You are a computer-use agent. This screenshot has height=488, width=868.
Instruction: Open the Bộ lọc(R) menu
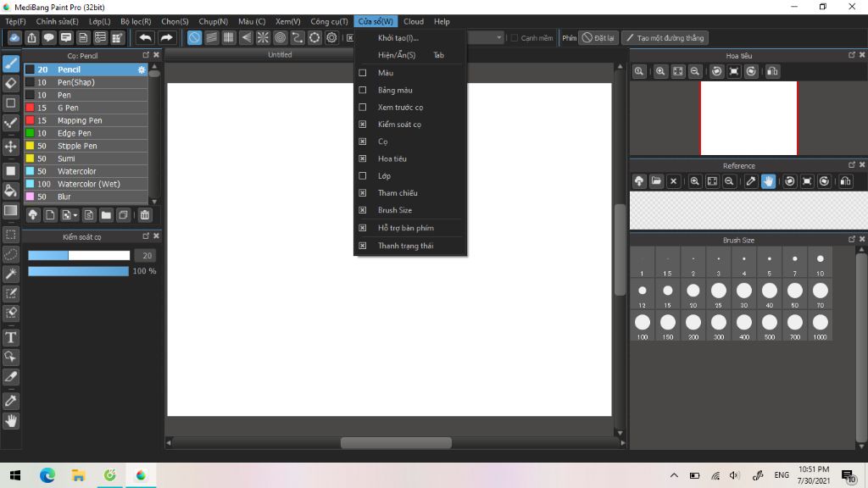click(136, 21)
